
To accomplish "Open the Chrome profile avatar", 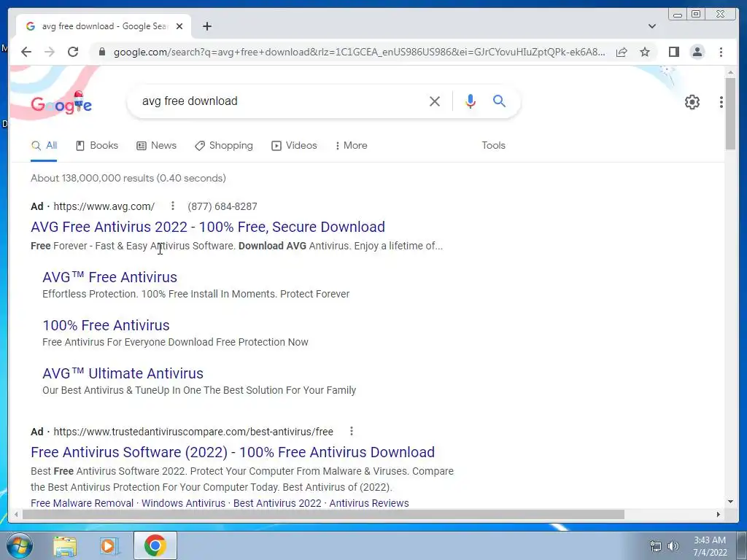I will (697, 52).
